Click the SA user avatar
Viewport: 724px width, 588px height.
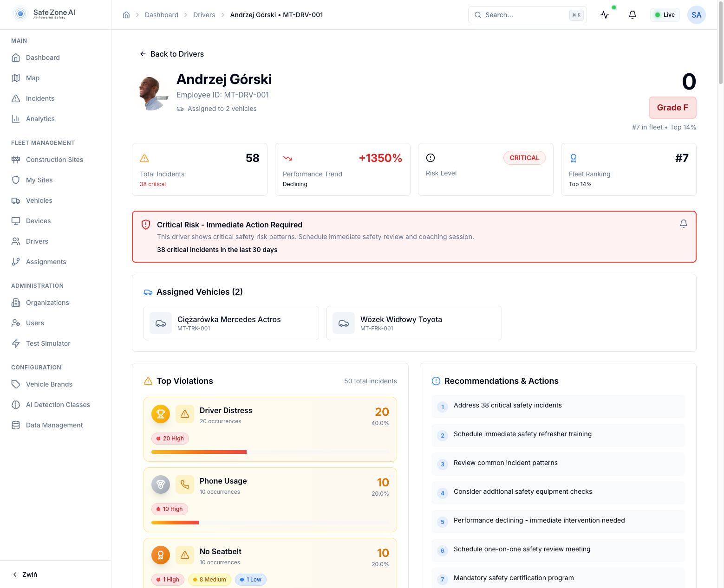pyautogui.click(x=696, y=15)
